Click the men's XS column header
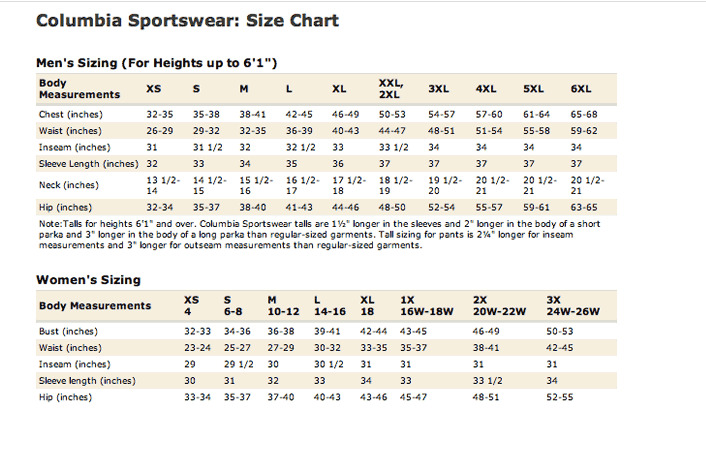 tap(154, 89)
